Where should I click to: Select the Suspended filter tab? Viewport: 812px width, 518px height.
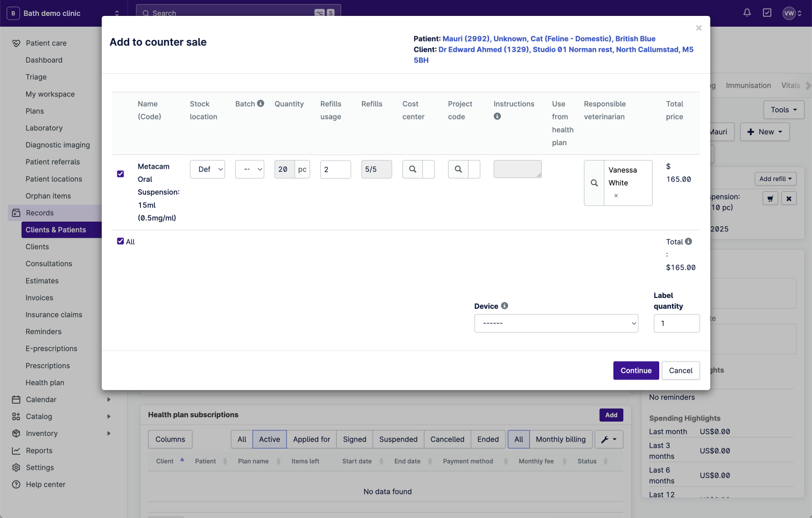pos(398,440)
